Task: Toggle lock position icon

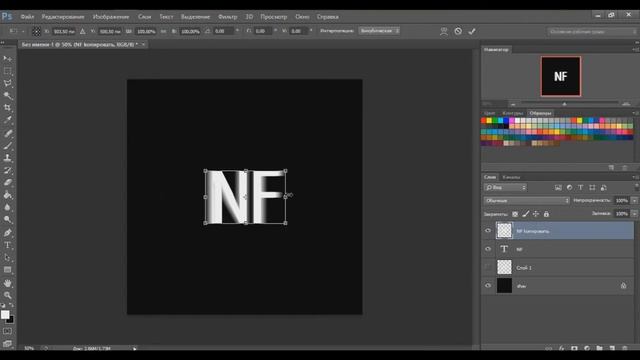Action: (536, 214)
